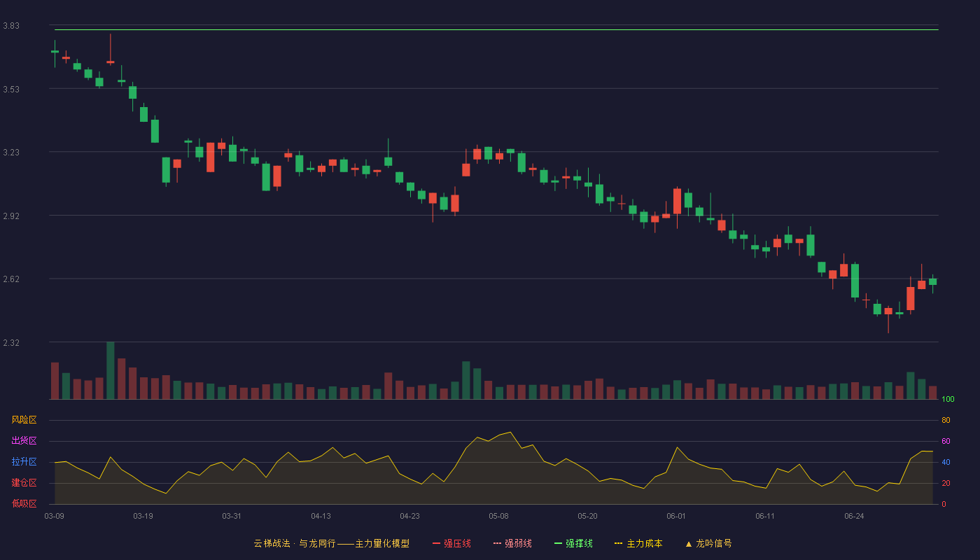Click the first candlestick at 03-09
Screen dimensions: 980x560
pos(55,54)
